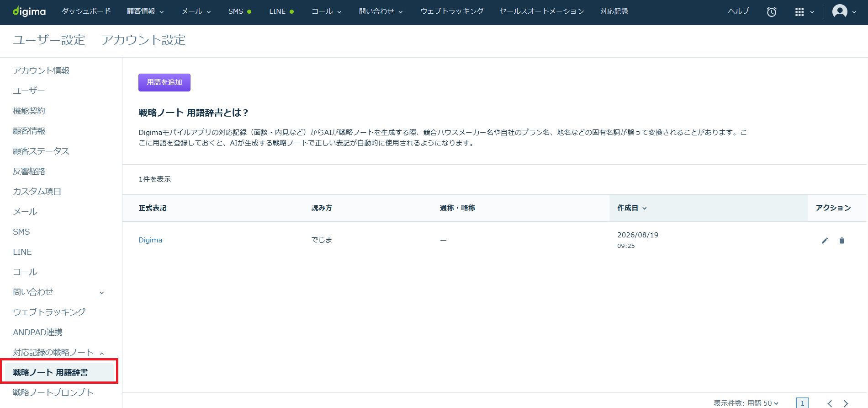Go to previous page arrow

click(830, 403)
